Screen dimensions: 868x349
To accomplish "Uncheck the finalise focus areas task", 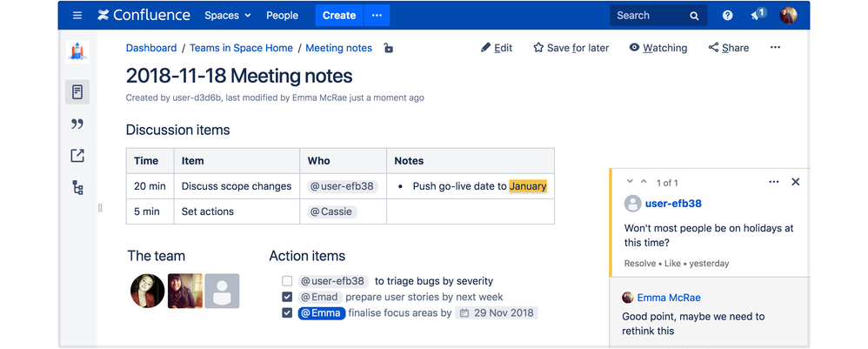I will pyautogui.click(x=287, y=313).
